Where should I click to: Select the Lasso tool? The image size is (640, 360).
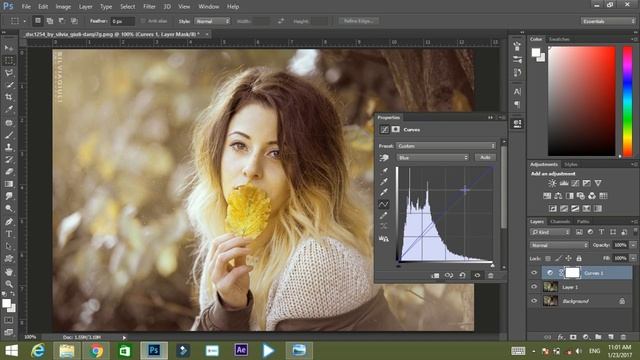pyautogui.click(x=9, y=73)
